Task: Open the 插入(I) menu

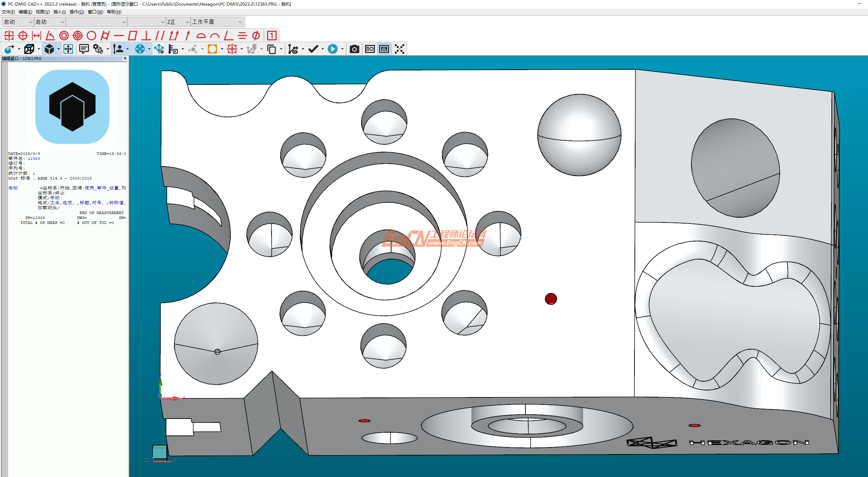Action: tap(59, 12)
